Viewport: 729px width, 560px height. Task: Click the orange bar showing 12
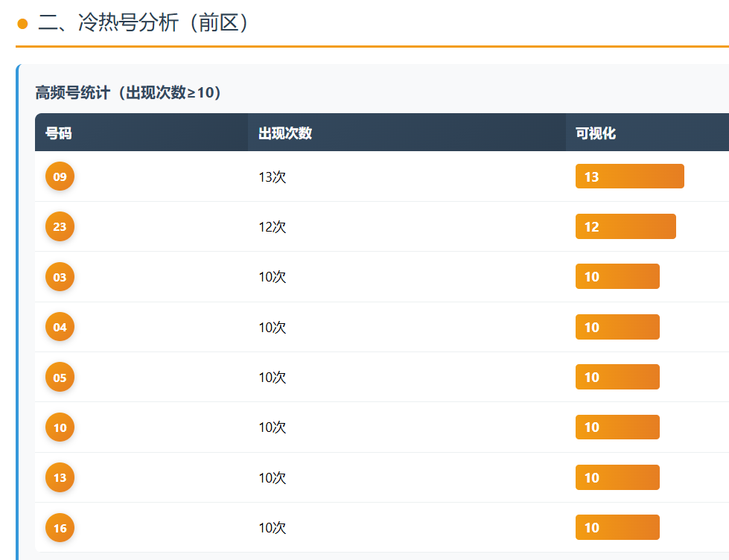[625, 226]
